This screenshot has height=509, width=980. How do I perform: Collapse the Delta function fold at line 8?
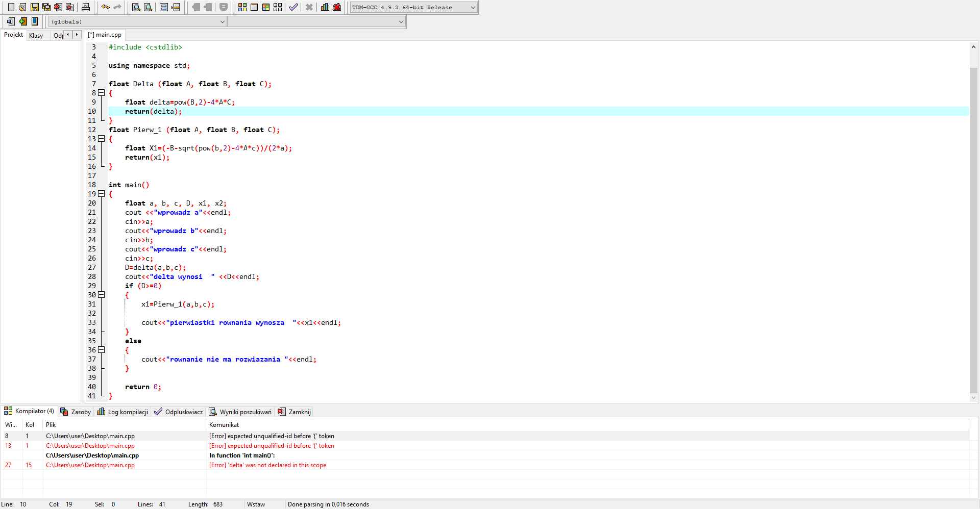coord(102,93)
